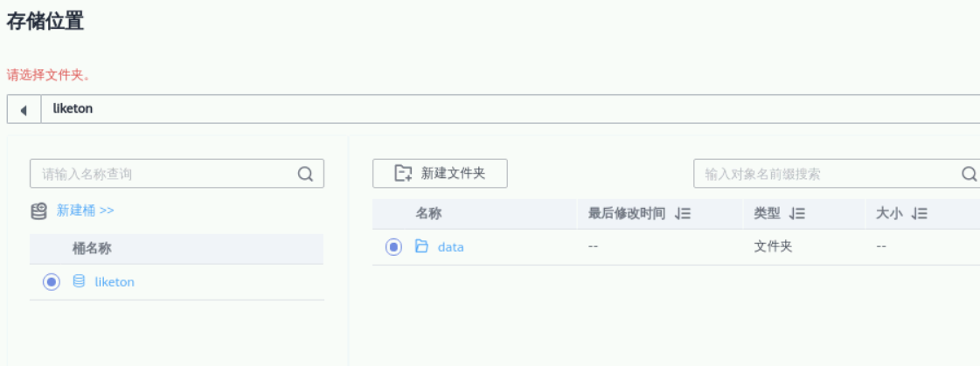980x366 pixels.
Task: Select the liketon bucket radio button
Action: (x=52, y=281)
